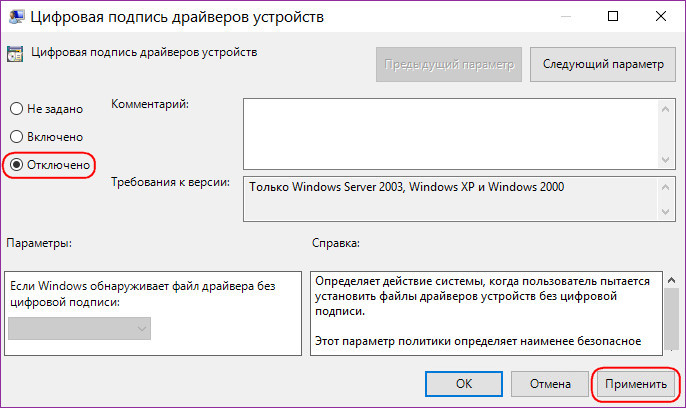
Task: Open the unsigned driver action dropdown
Action: pyautogui.click(x=79, y=328)
